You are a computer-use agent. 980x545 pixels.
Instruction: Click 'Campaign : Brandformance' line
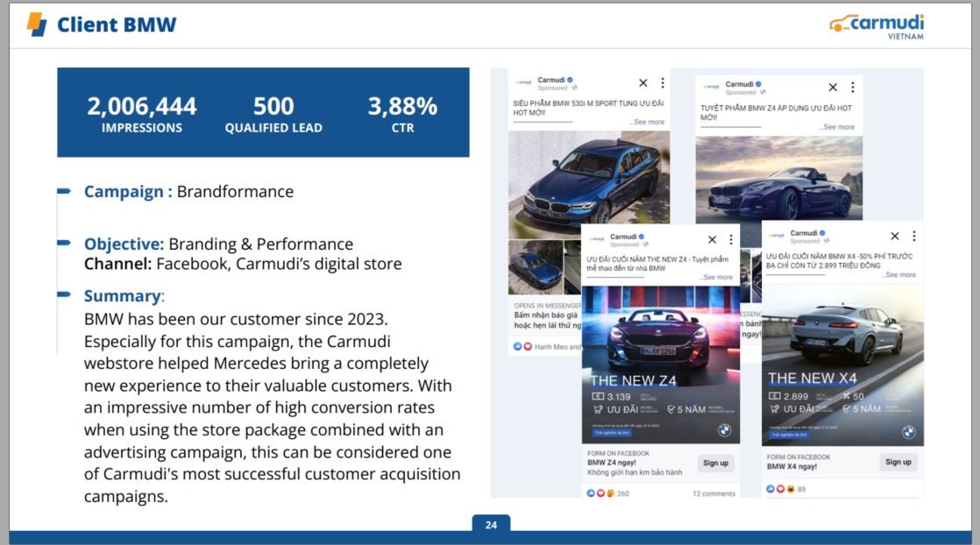coord(188,191)
